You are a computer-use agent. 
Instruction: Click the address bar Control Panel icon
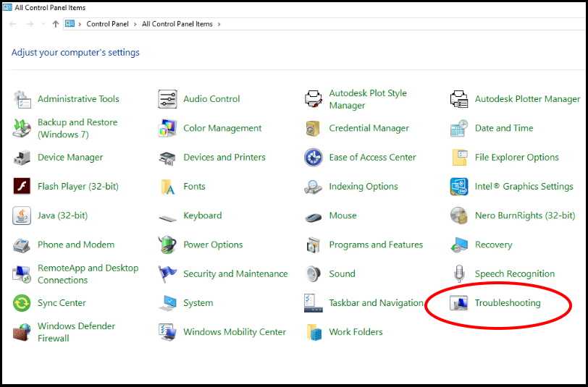click(70, 24)
